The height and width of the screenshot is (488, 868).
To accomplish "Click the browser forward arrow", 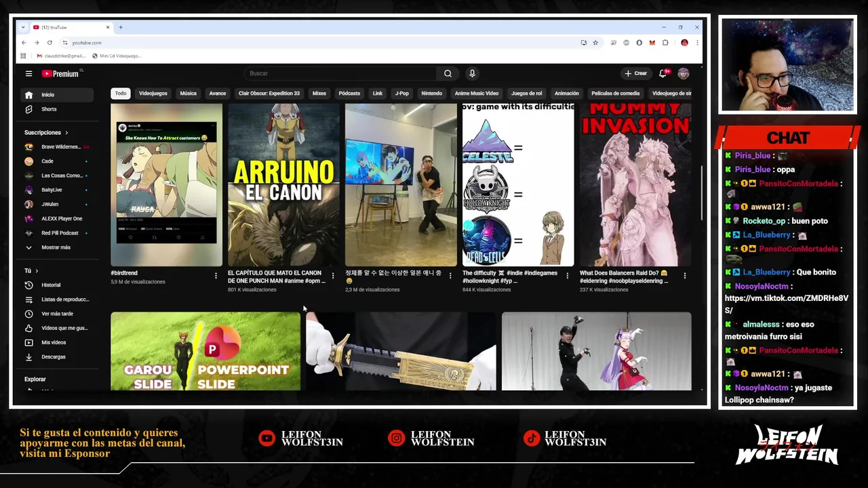I will tap(37, 43).
